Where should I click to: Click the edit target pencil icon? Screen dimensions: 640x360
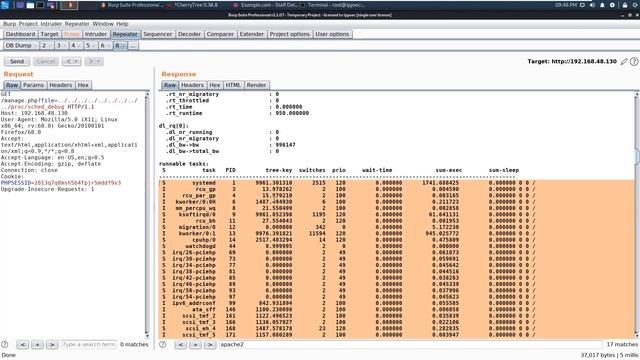(x=624, y=62)
